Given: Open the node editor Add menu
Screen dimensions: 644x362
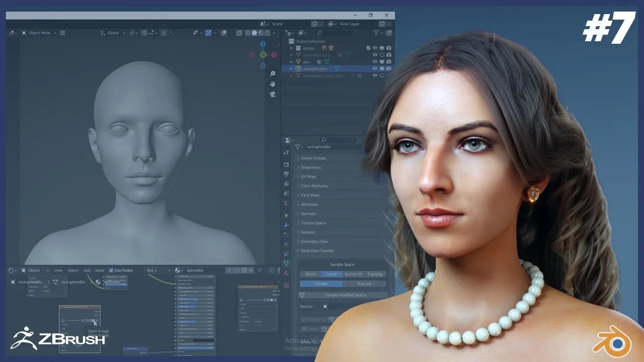Looking at the screenshot, I should (87, 270).
